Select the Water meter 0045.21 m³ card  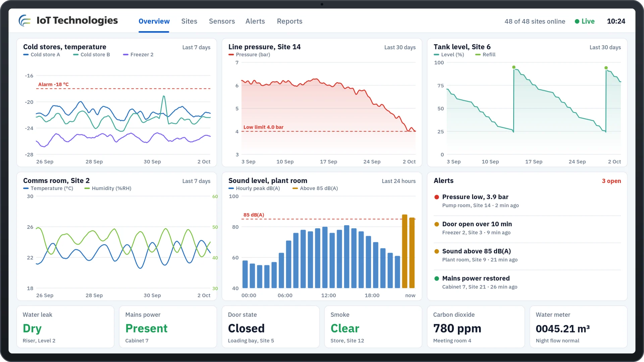[579, 327]
